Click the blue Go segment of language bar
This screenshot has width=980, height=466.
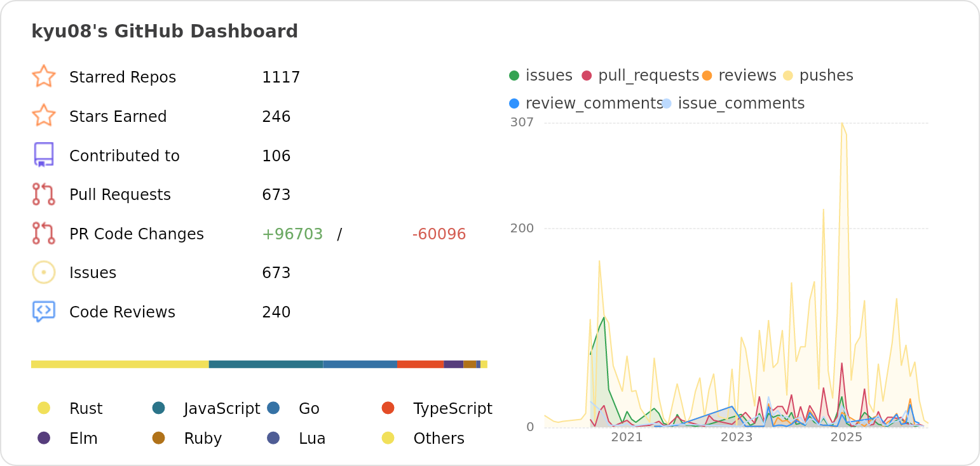click(360, 364)
